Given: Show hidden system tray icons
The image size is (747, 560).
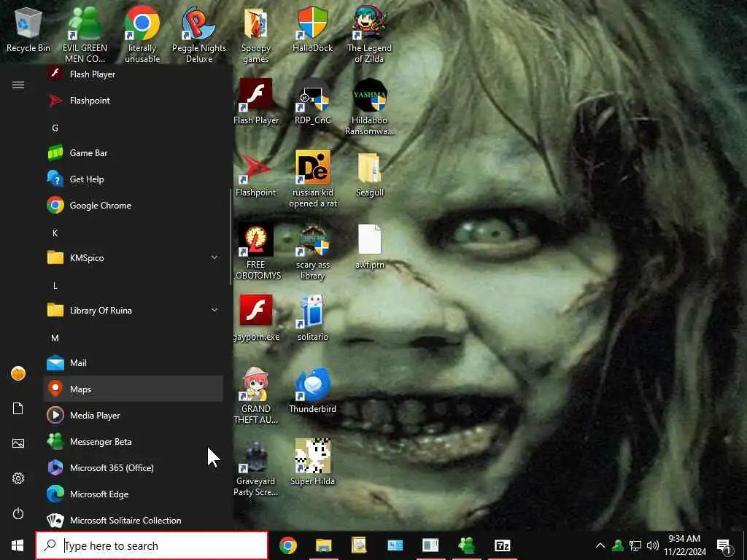Looking at the screenshot, I should [600, 545].
